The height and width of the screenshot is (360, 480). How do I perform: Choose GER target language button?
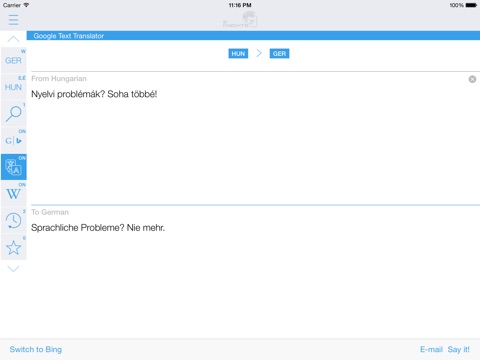point(279,54)
